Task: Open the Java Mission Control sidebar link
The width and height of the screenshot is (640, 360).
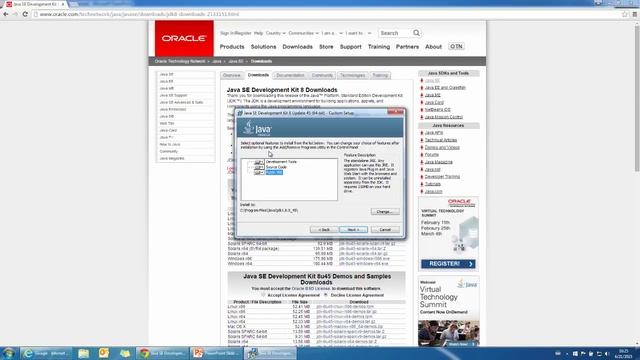Action: (444, 117)
